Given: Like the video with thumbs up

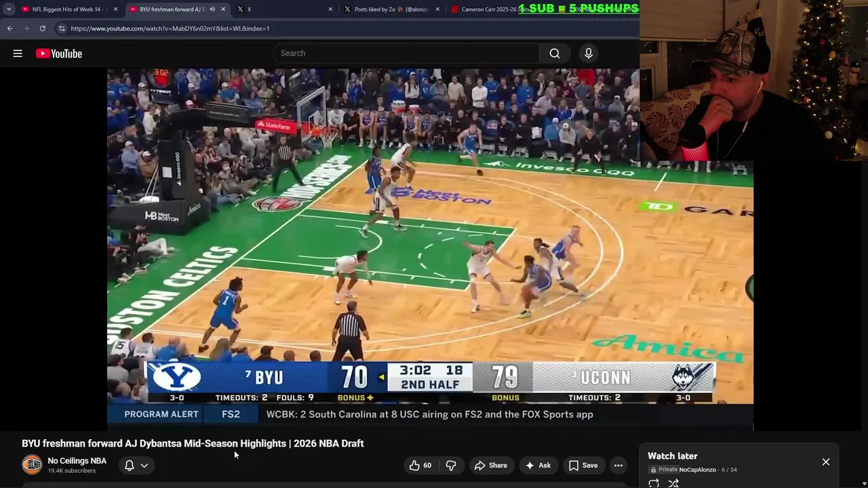Looking at the screenshot, I should click(x=420, y=466).
